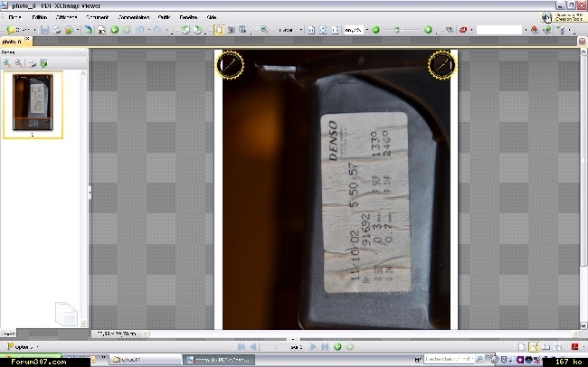Select the Zoom In tool magnifier
This screenshot has width=588, height=367.
click(264, 30)
